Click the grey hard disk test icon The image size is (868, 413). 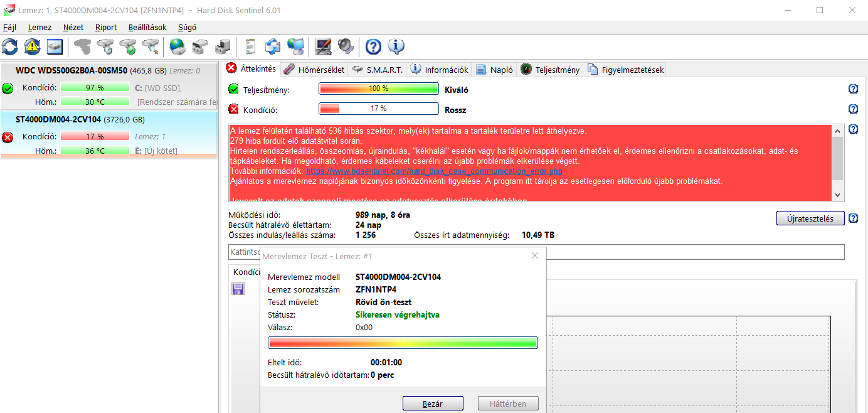[83, 46]
